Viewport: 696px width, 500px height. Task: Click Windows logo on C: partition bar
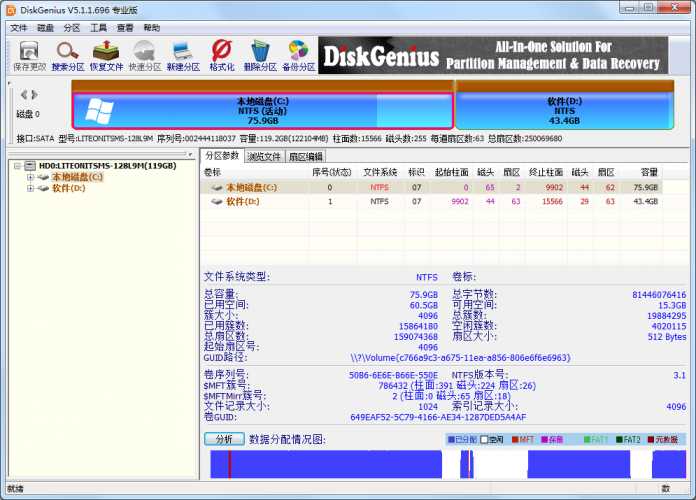[99, 111]
